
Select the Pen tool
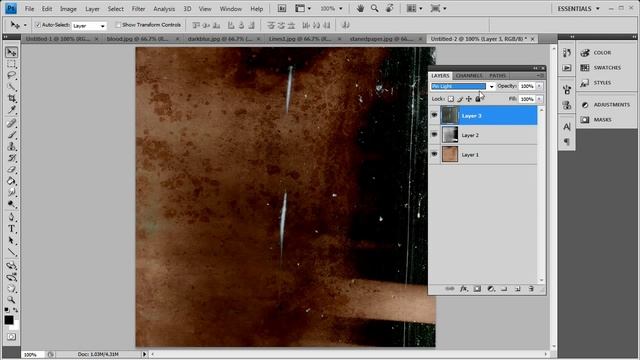11,217
